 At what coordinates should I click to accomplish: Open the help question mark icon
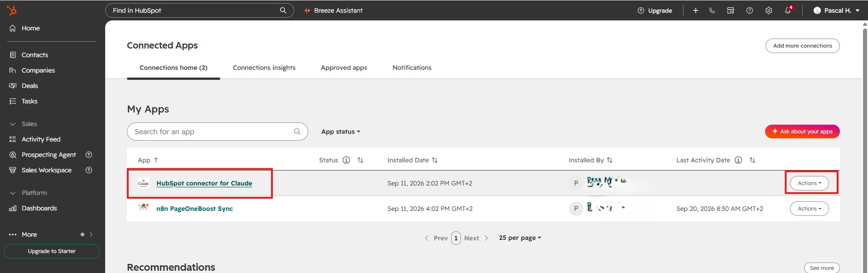point(750,10)
